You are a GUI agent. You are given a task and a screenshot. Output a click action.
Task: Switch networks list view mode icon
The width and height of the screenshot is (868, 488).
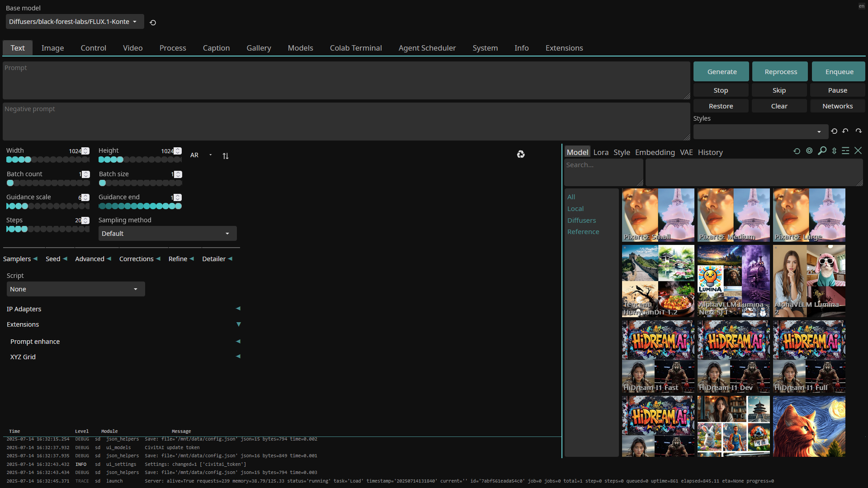845,151
